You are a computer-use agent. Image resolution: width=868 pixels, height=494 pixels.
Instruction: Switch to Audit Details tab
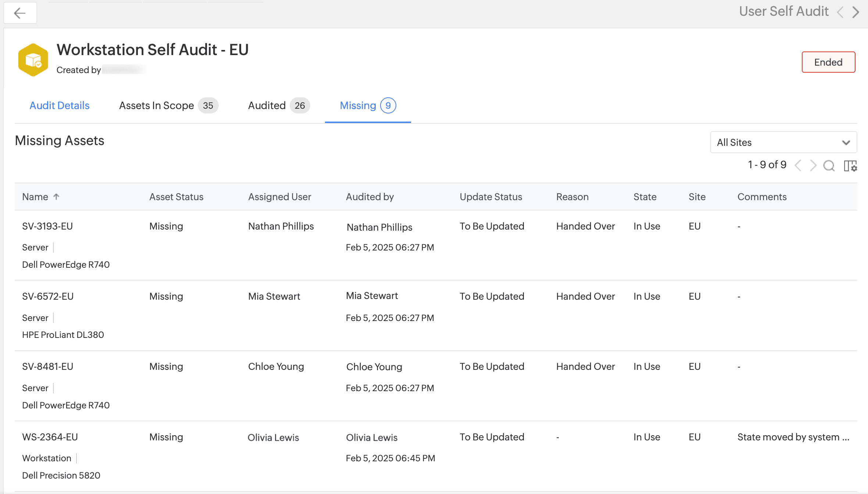pos(60,106)
